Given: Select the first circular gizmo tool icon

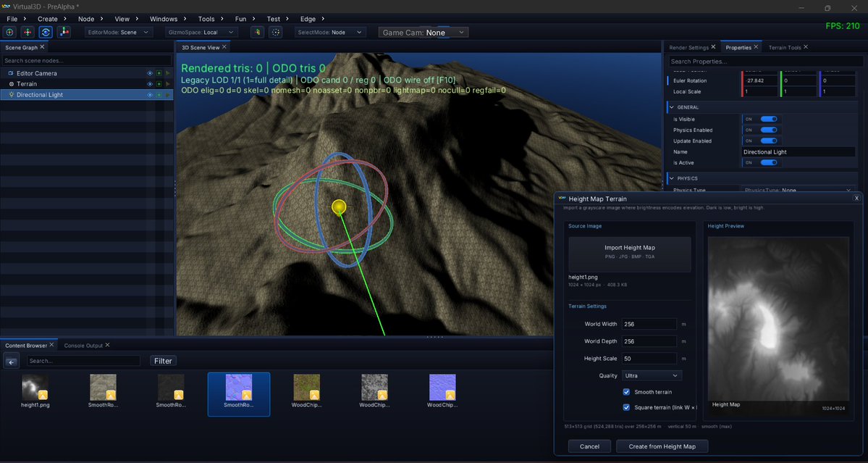Looking at the screenshot, I should coord(10,32).
